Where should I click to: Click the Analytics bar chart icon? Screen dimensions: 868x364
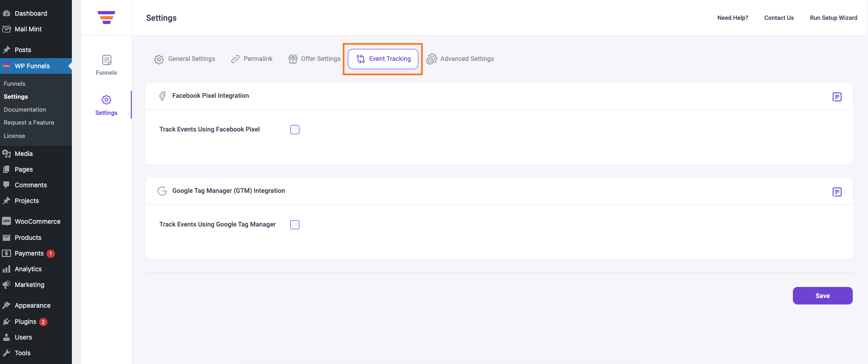coord(6,269)
